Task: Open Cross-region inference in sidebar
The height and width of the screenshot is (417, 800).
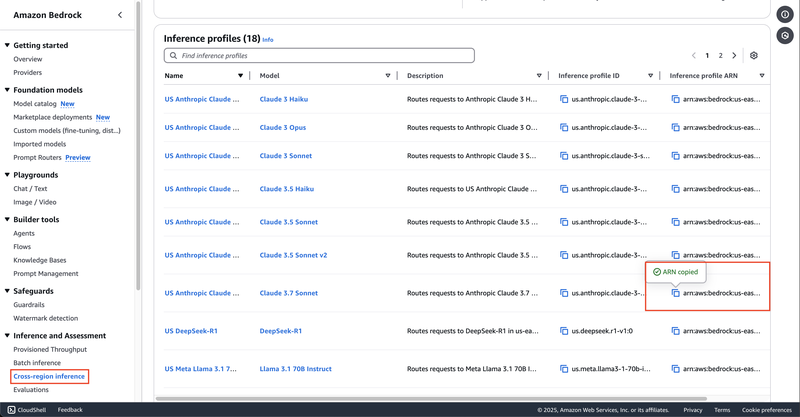Action: pyautogui.click(x=49, y=376)
